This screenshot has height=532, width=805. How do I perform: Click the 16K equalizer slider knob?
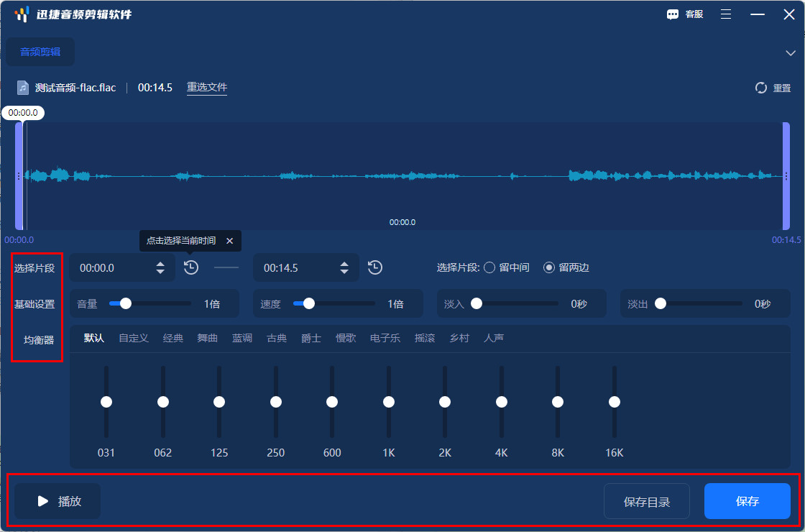615,402
